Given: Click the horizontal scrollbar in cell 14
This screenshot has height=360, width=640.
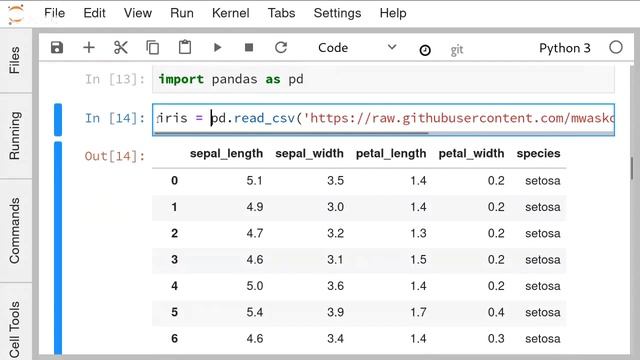Looking at the screenshot, I should [291, 133].
